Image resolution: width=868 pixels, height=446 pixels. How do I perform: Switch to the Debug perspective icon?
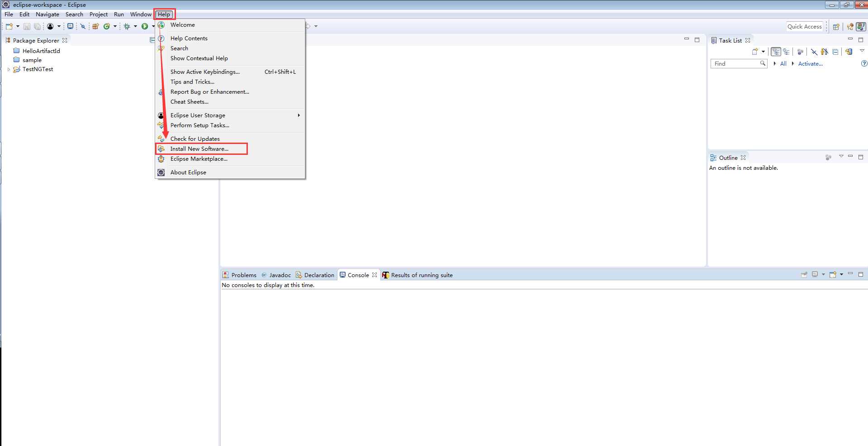click(850, 27)
